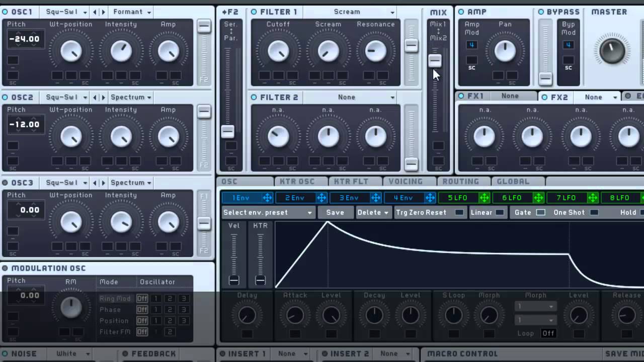Click the Modulation OSC RM knob
The width and height of the screenshot is (644, 362).
71,307
